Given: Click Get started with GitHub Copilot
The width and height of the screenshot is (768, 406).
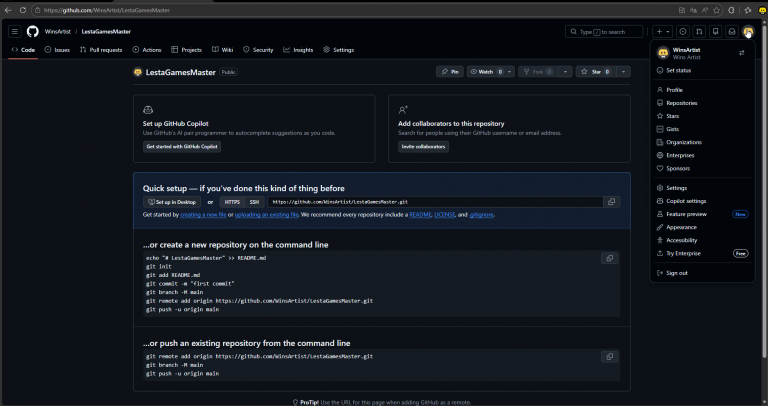Looking at the screenshot, I should click(x=182, y=146).
